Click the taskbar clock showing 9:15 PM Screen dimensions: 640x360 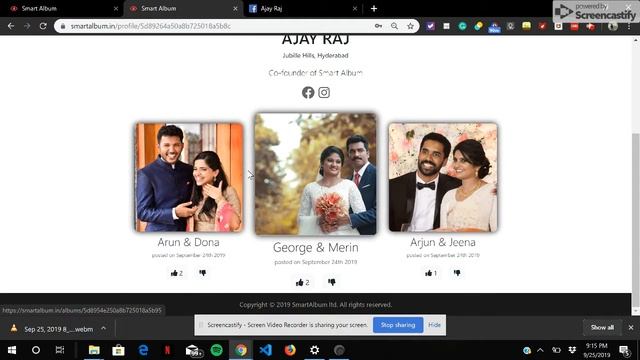click(597, 350)
